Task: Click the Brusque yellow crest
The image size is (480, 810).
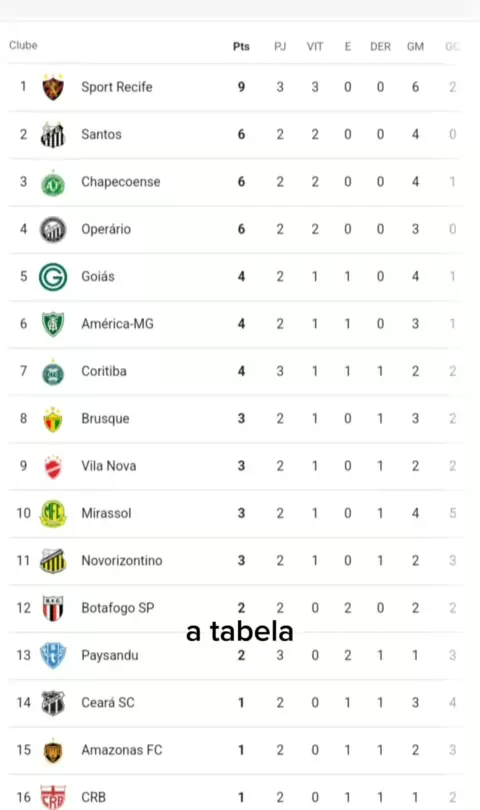Action: pos(53,419)
